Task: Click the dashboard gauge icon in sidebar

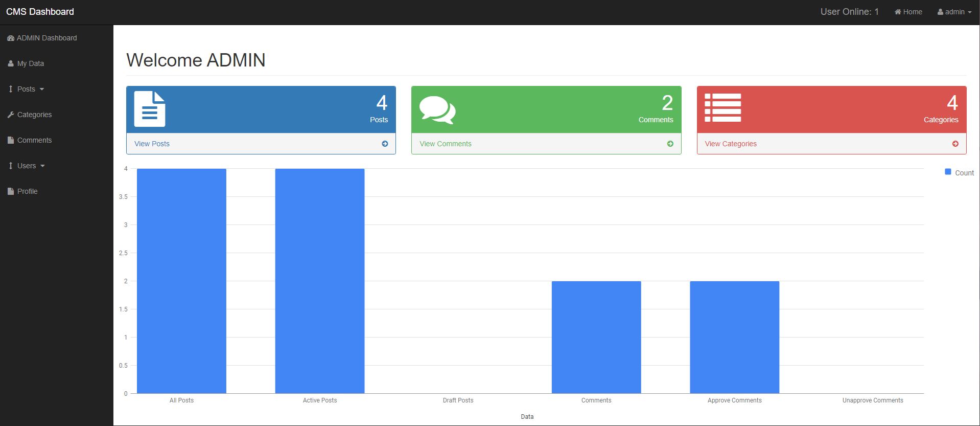Action: pos(10,38)
